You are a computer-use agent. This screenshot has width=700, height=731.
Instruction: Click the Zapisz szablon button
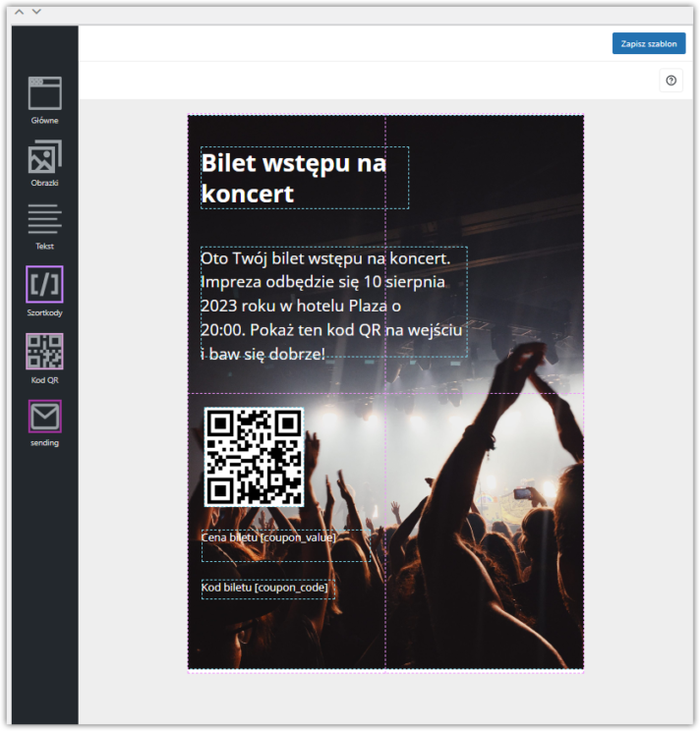pos(648,43)
